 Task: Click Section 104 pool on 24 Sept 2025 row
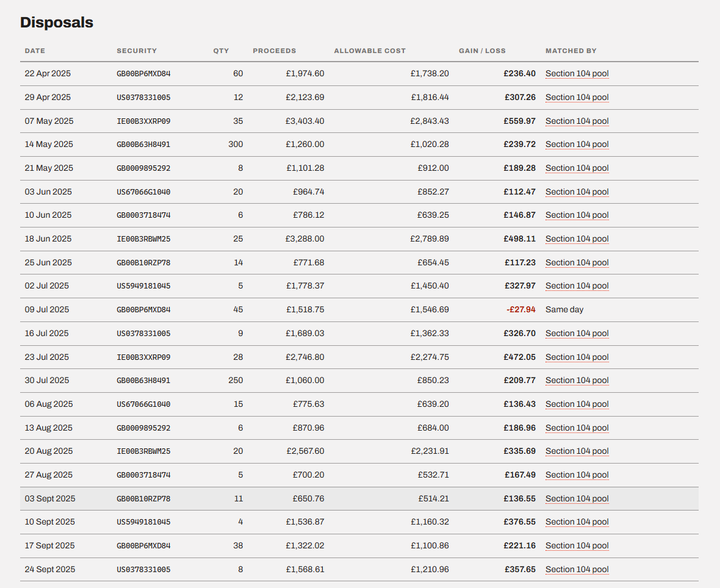577,569
